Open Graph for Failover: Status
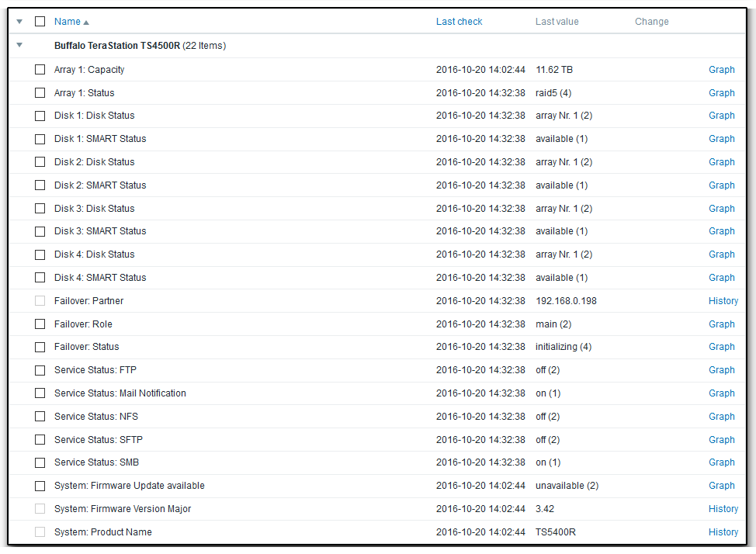The image size is (756, 554). point(721,347)
